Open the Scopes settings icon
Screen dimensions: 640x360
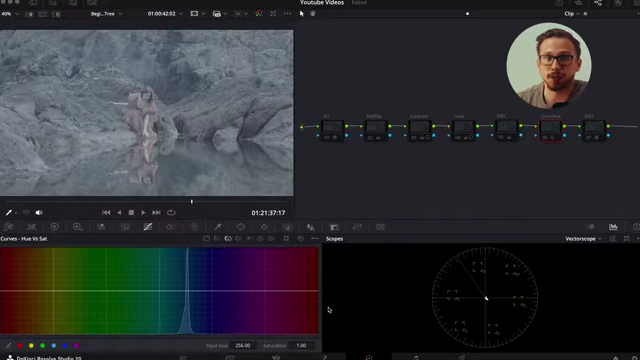[612, 239]
